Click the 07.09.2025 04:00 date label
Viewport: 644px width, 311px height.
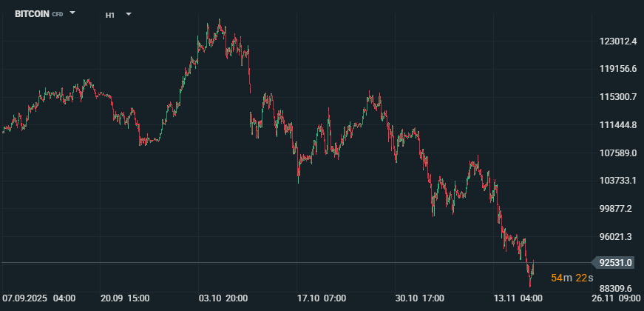point(39,298)
